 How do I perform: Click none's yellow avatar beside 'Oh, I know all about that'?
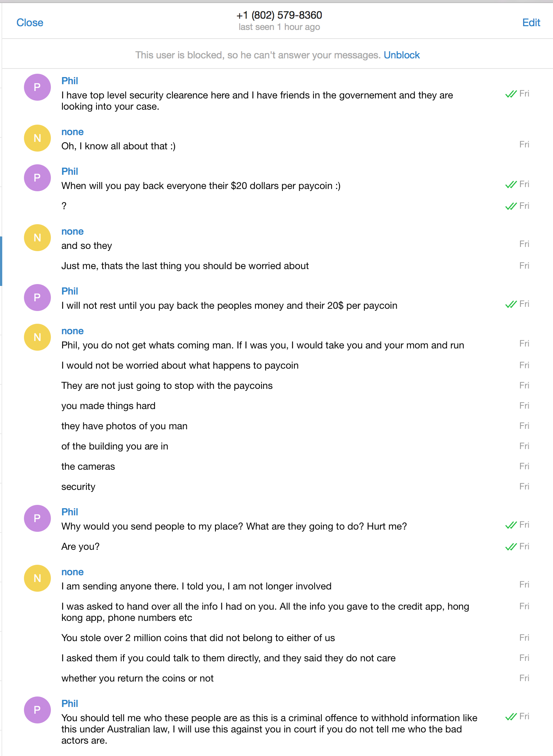coord(37,138)
